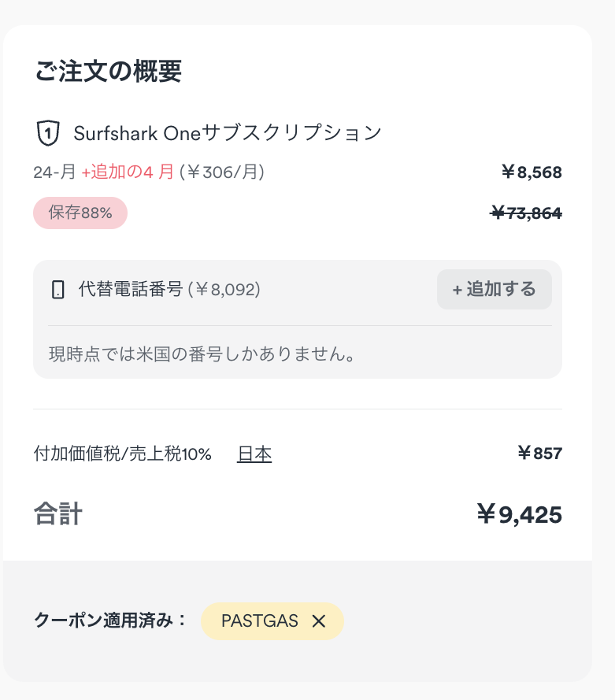The height and width of the screenshot is (700, 615).
Task: Click the shield icon beside Surfshark One
Action: point(48,133)
